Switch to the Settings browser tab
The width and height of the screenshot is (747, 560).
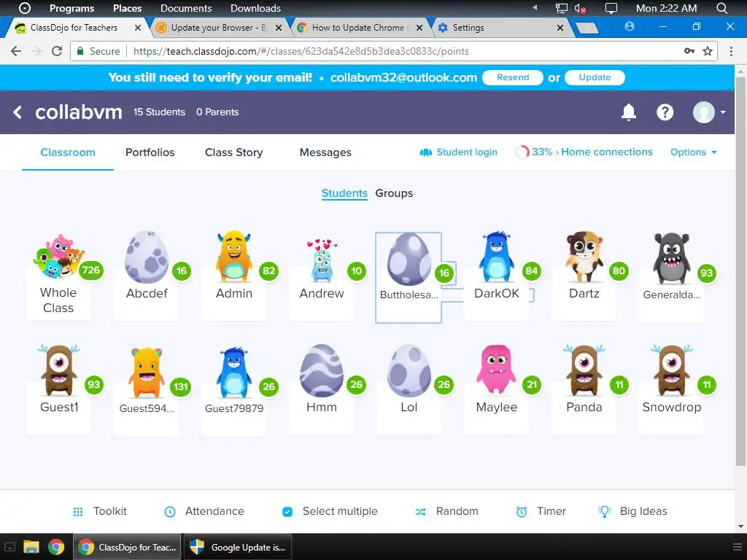tap(500, 28)
